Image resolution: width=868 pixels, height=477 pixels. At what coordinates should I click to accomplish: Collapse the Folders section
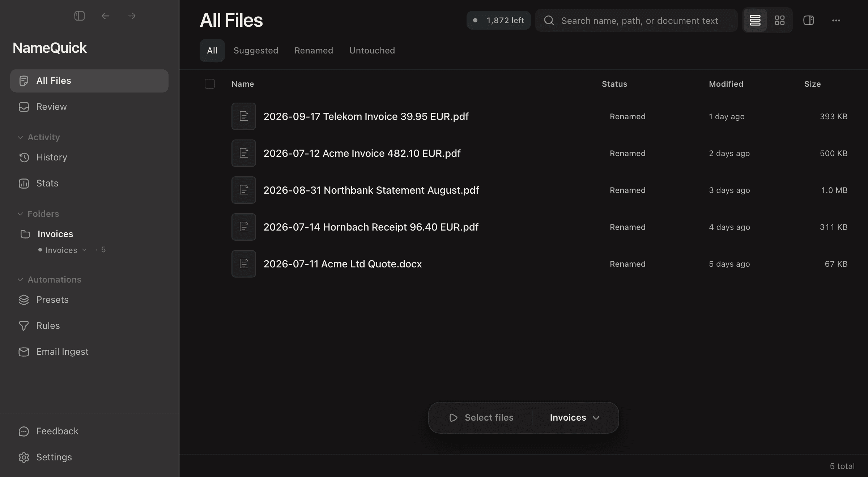point(38,214)
